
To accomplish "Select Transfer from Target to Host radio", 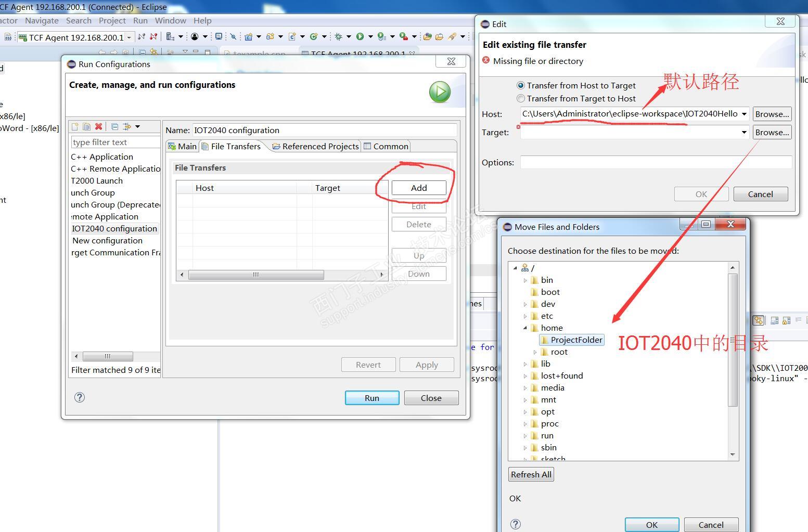I will 520,98.
